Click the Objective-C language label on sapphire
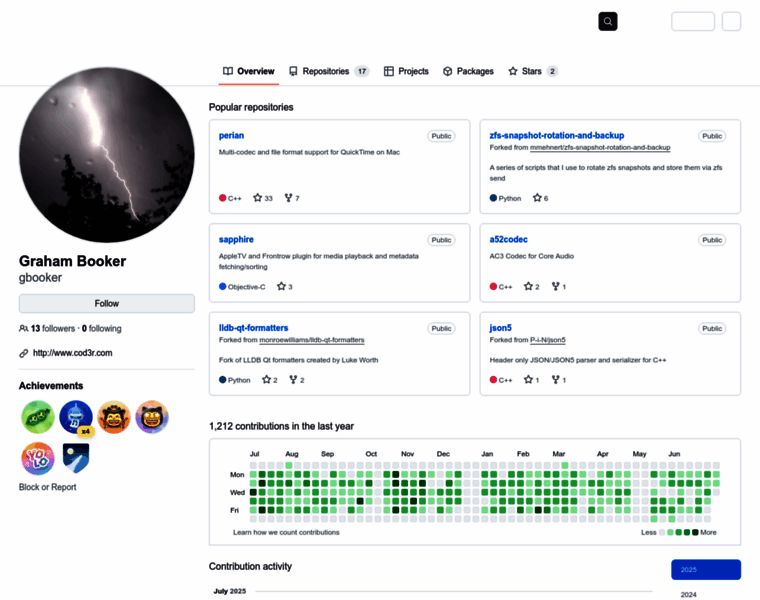The height and width of the screenshot is (600, 760). [x=242, y=286]
